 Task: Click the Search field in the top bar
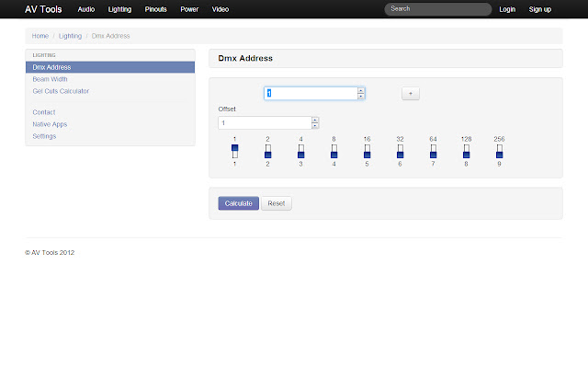point(437,9)
